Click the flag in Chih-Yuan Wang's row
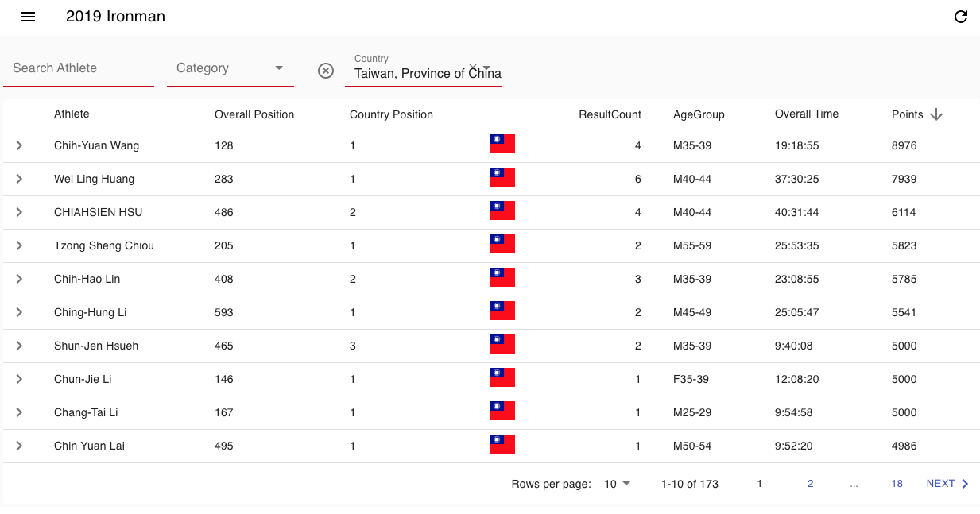 [x=502, y=144]
